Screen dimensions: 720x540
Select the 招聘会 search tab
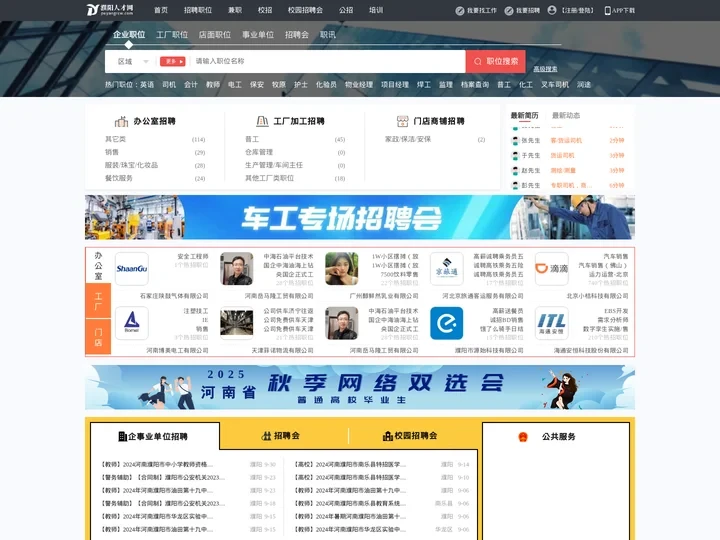[297, 34]
